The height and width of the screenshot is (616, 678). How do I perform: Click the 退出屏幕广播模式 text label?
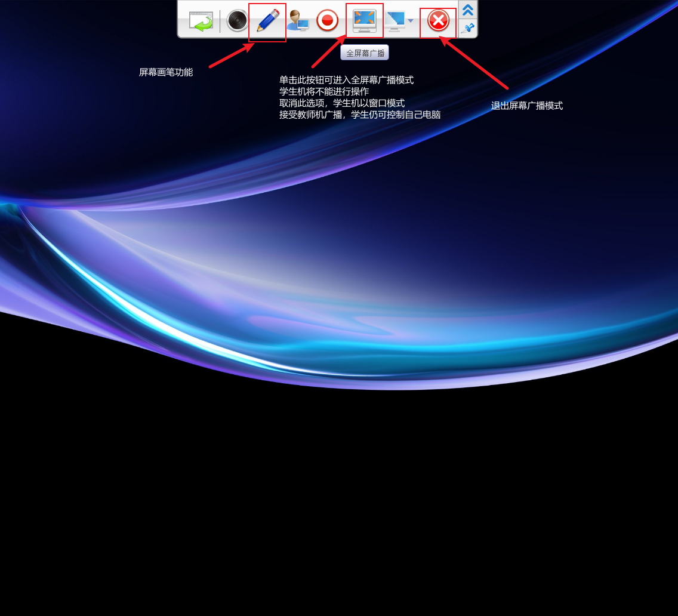click(x=526, y=106)
